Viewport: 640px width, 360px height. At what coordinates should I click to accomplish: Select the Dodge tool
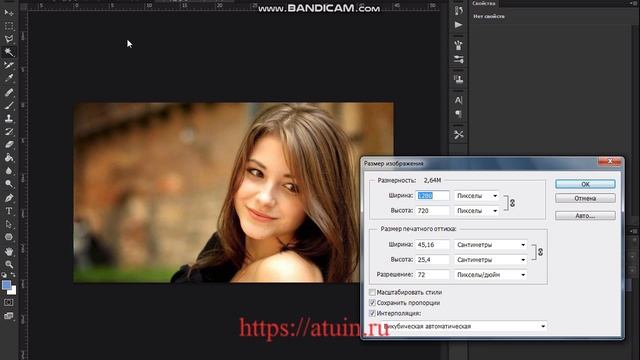point(9,184)
